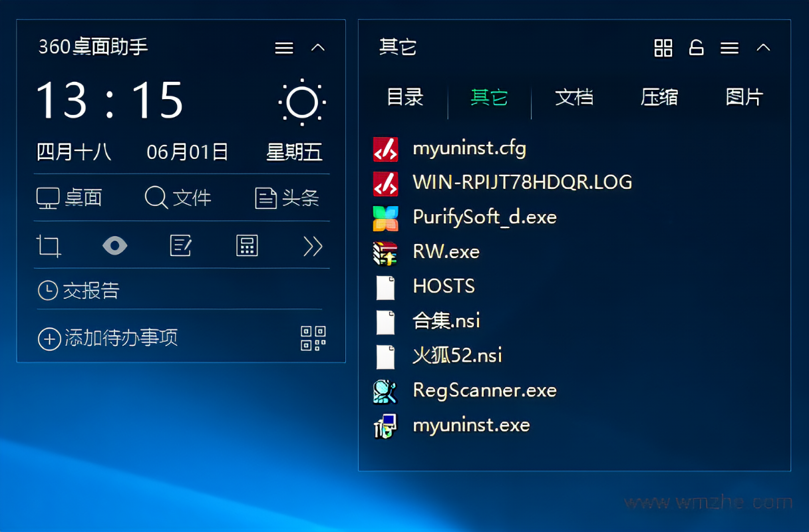Open the 其它 panel hamburger menu

[730, 48]
